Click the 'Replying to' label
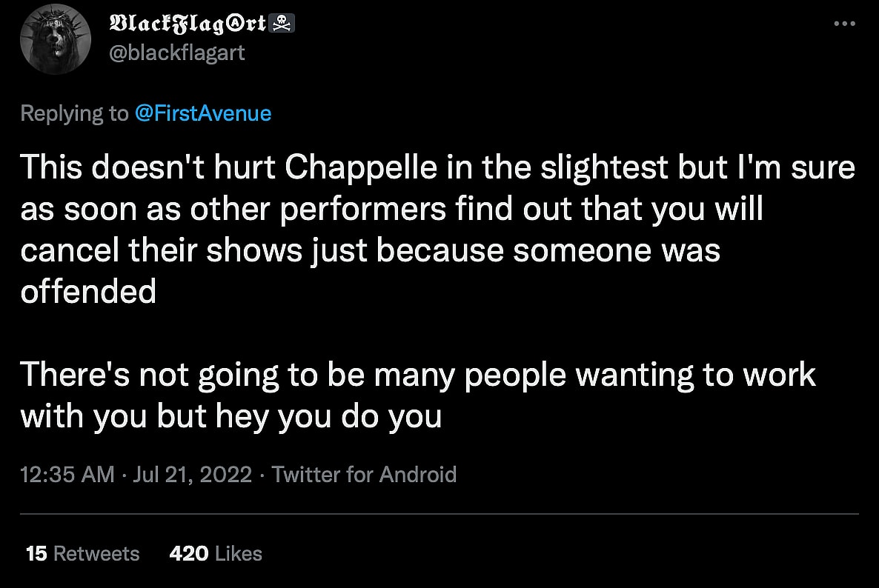This screenshot has height=588, width=879. point(74,113)
